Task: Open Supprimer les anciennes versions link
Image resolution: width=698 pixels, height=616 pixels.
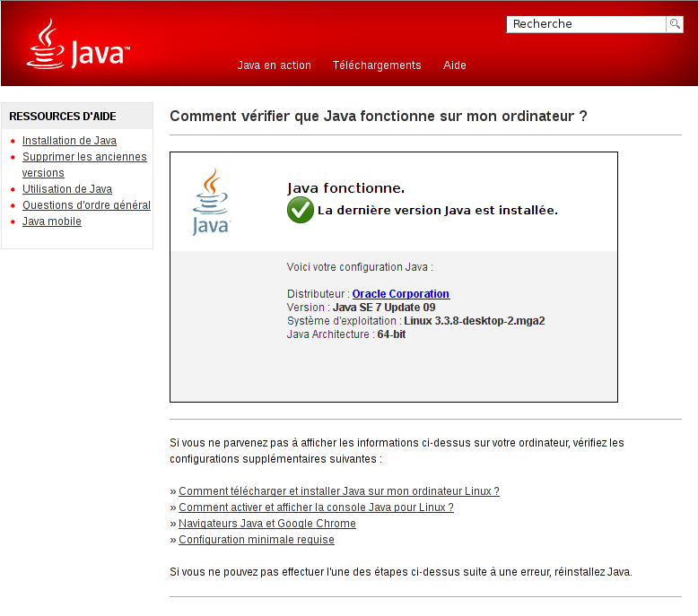Action: pyautogui.click(x=84, y=165)
